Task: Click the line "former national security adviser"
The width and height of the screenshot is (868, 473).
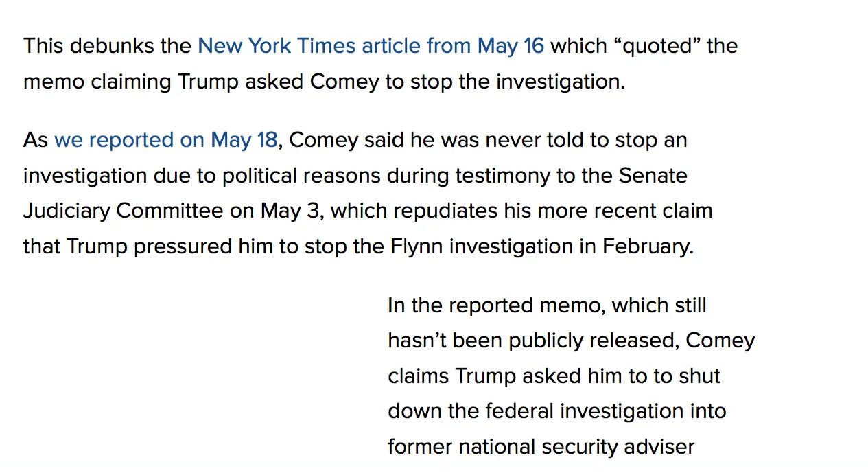Action: coord(541,447)
